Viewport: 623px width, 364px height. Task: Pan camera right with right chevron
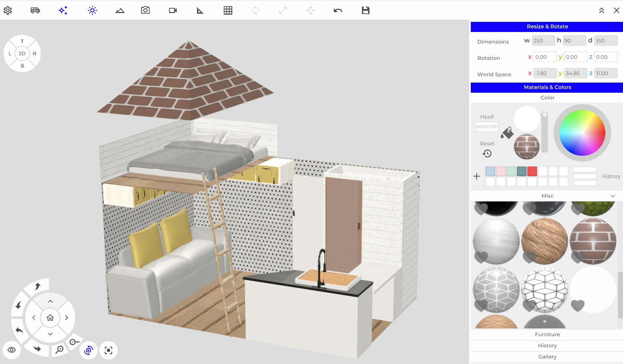pyautogui.click(x=66, y=317)
